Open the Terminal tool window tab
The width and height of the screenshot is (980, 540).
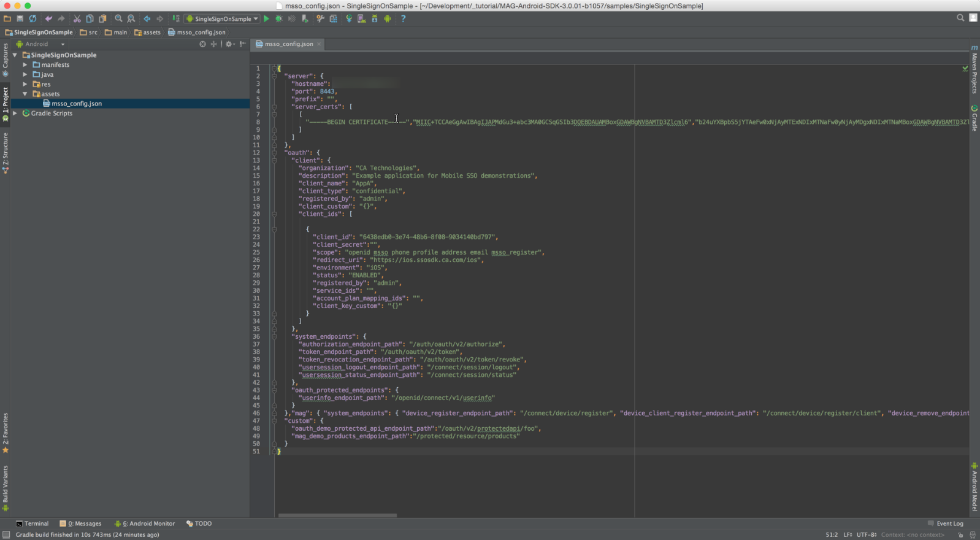32,523
